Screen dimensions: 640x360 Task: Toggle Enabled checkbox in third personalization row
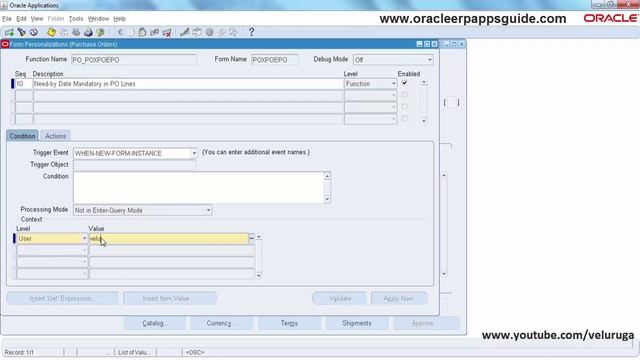click(404, 107)
